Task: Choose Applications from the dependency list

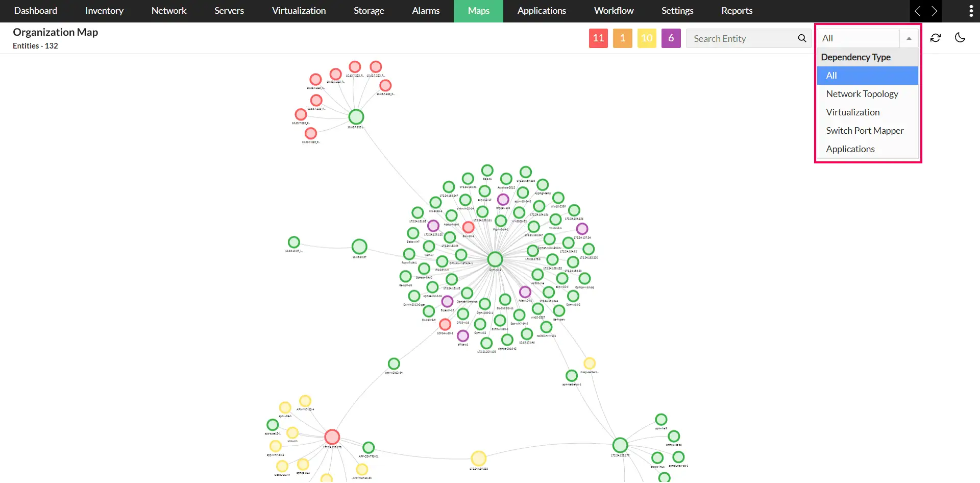Action: pos(850,149)
